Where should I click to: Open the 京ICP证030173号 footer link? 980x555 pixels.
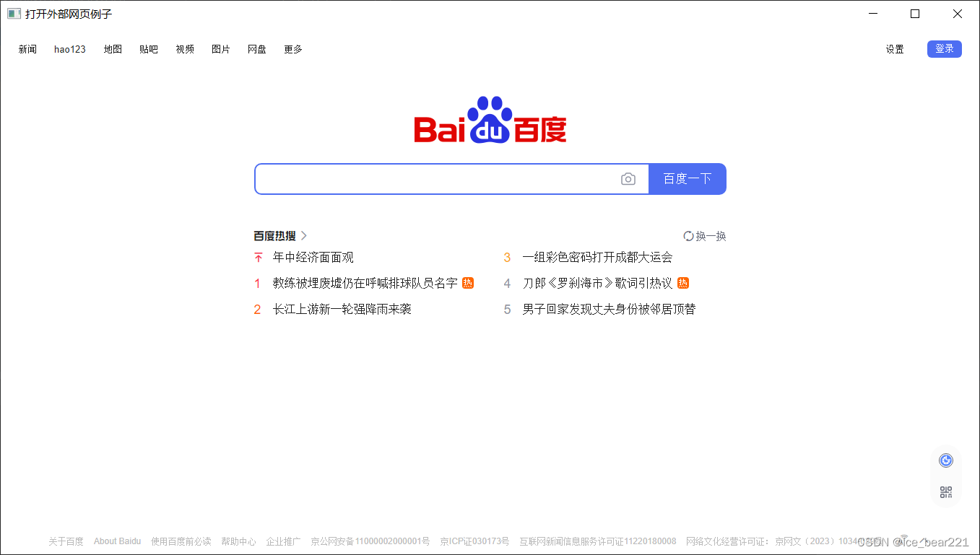click(x=474, y=541)
